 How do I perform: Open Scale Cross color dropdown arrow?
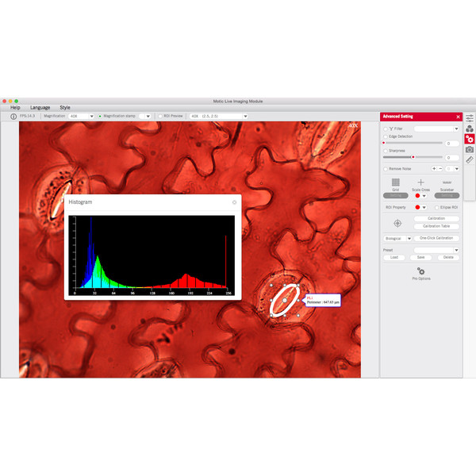tap(424, 196)
